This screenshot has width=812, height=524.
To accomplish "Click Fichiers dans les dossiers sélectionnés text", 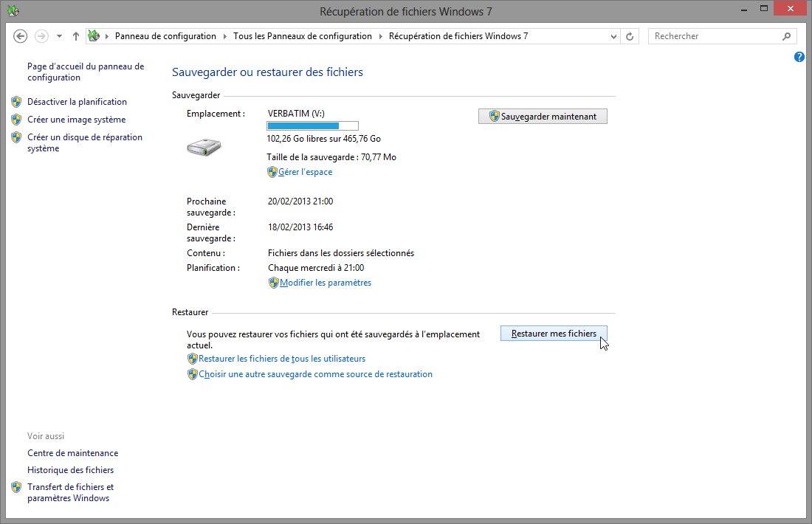I will coord(341,253).
